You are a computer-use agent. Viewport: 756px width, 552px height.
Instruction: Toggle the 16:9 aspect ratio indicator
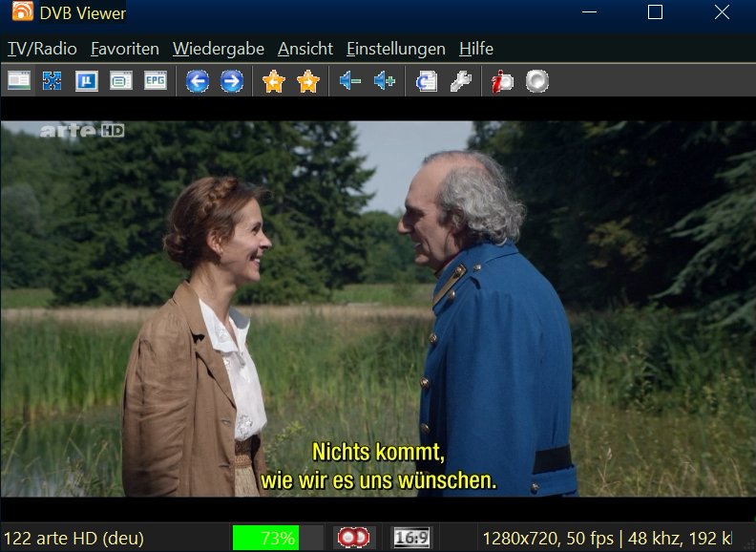click(x=411, y=538)
